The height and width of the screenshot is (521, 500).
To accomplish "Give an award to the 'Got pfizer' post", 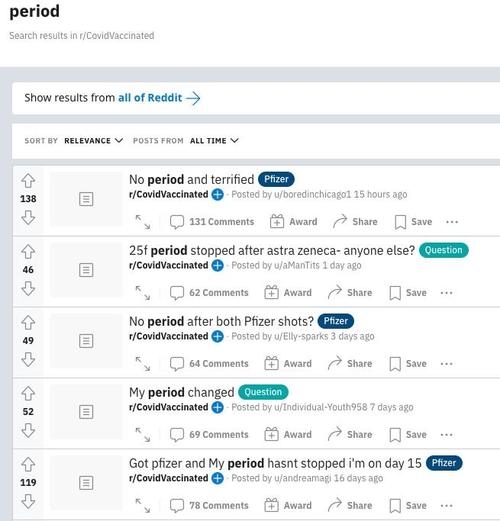I will point(288,506).
